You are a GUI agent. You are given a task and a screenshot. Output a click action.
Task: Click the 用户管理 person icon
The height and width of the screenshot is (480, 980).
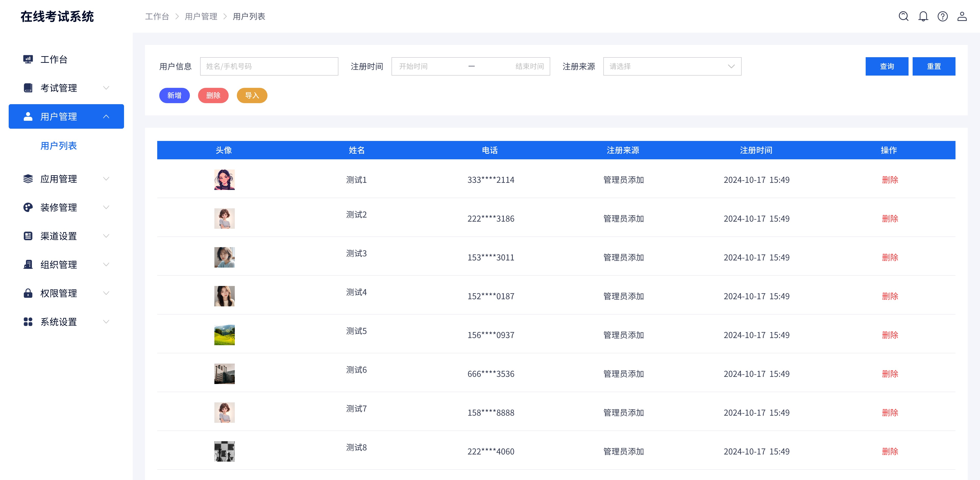coord(28,116)
